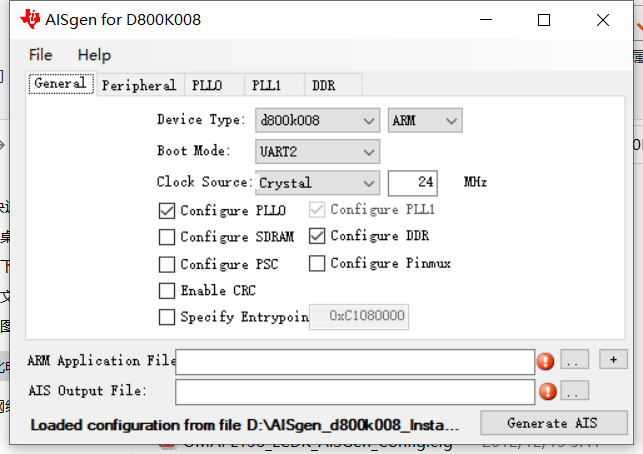Viewport: 643px width, 454px height.
Task: Switch to the PLL0 tab
Action: tap(214, 85)
